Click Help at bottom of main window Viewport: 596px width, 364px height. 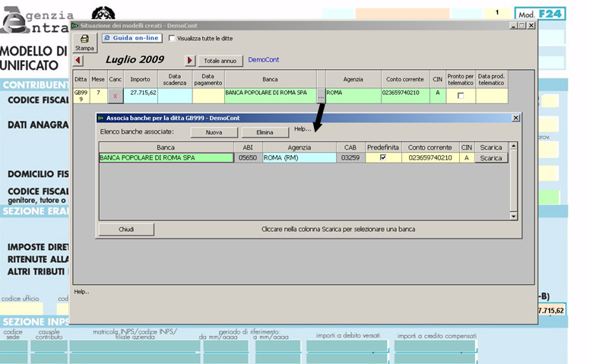[81, 291]
